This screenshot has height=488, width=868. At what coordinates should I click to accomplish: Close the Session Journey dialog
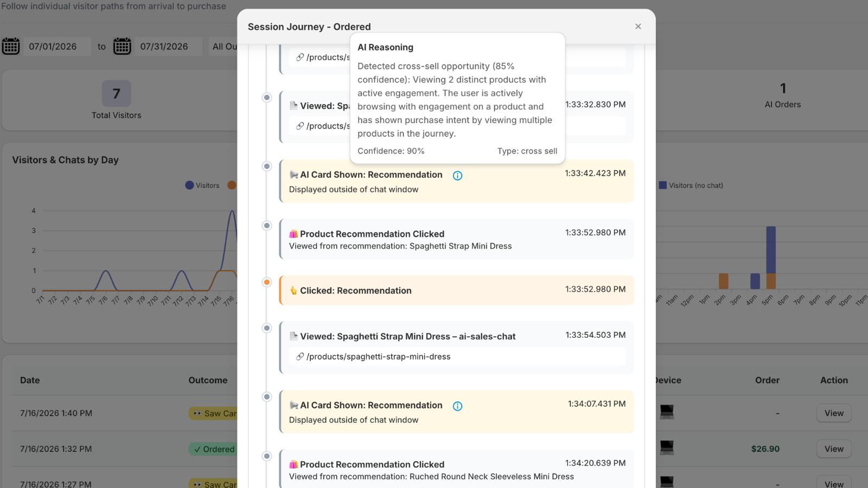coord(638,27)
